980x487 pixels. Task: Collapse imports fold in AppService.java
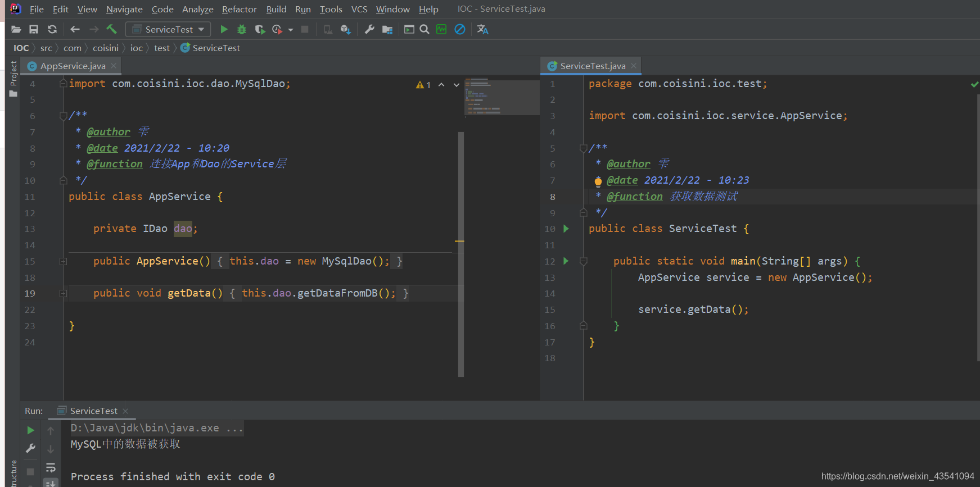click(63, 84)
